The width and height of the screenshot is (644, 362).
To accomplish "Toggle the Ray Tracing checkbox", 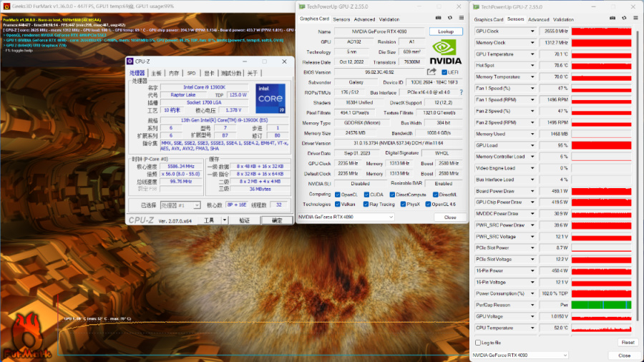I will pos(366,204).
